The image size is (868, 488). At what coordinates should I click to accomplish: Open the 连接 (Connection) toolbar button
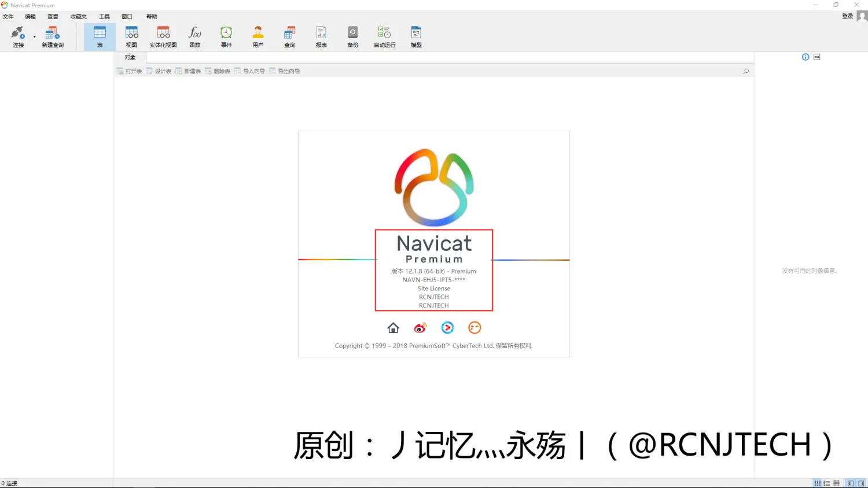18,36
